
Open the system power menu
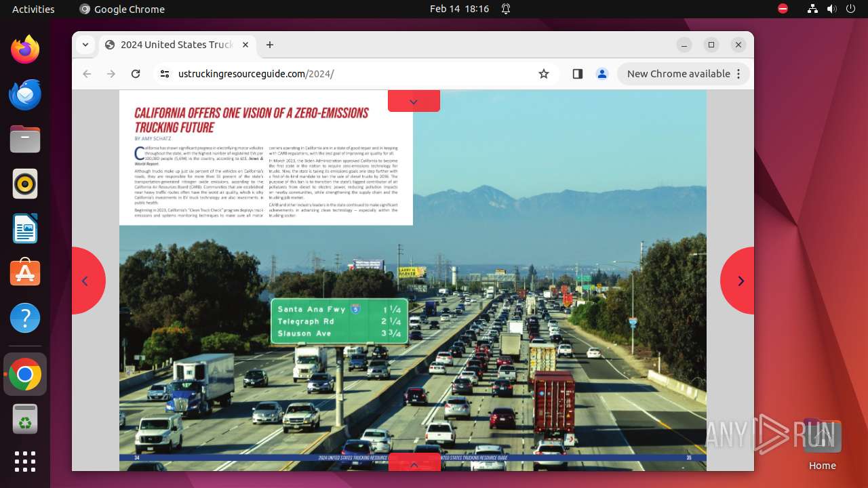[x=850, y=9]
